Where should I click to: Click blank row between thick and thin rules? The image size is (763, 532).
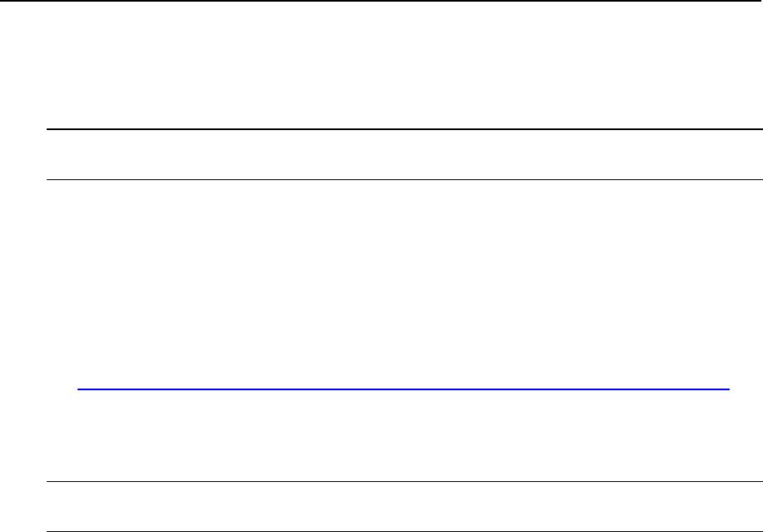click(404, 155)
